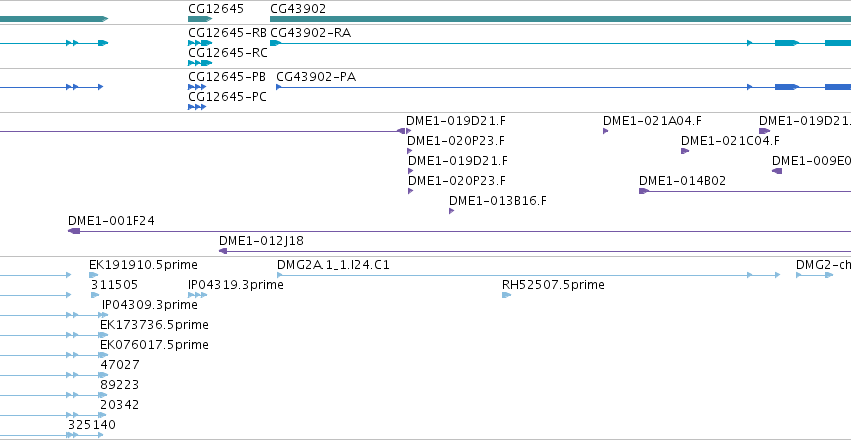This screenshot has width=851, height=440.
Task: Click the 20342 feature label
Action: 119,405
